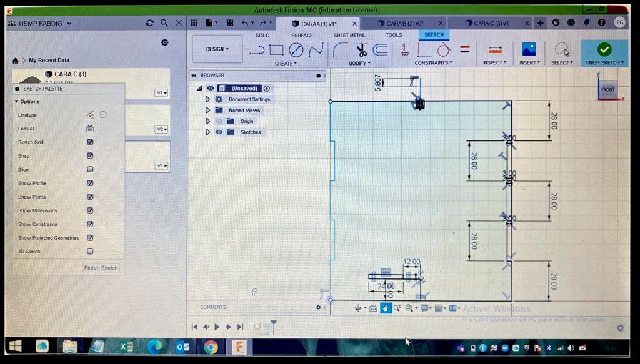This screenshot has width=640, height=364.
Task: Expand the Named Views node
Action: [x=207, y=110]
